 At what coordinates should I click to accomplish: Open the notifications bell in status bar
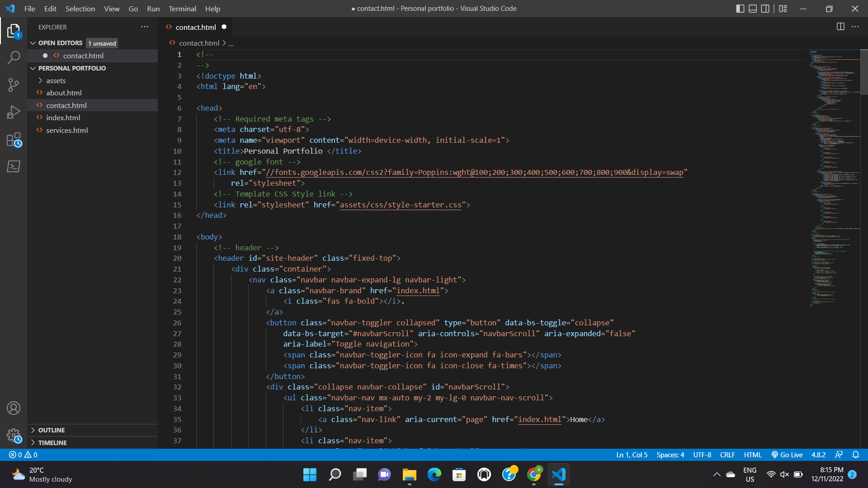pyautogui.click(x=855, y=455)
